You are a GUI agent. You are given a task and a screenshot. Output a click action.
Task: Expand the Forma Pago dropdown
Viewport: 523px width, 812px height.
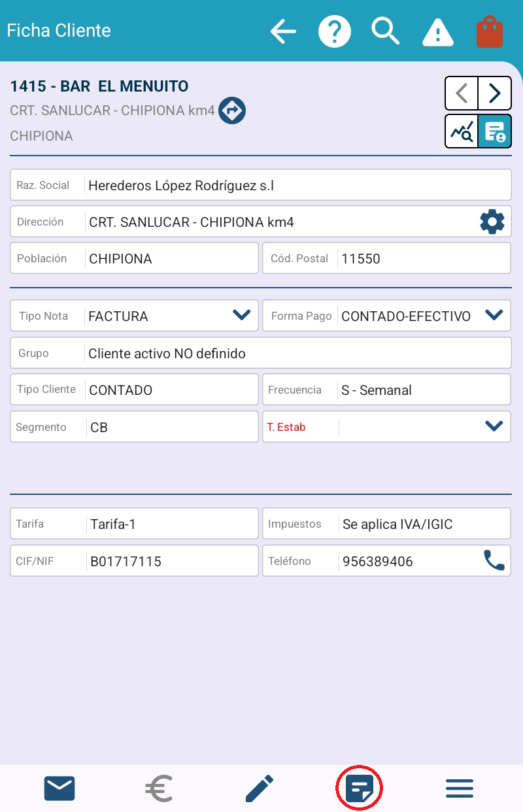[494, 316]
